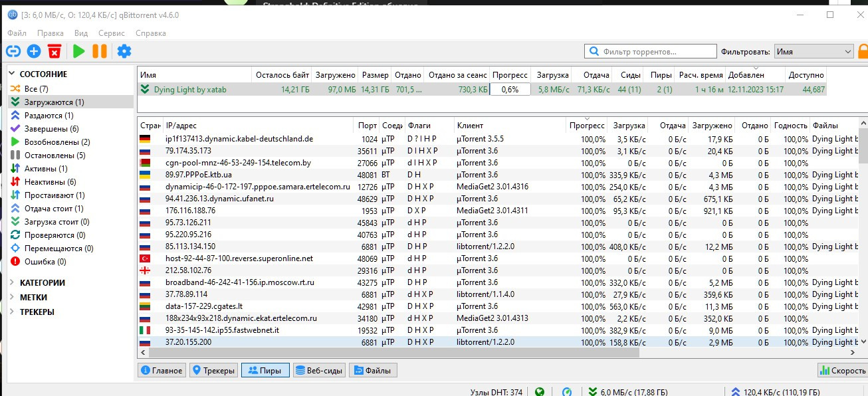Click the red delete torrent icon
Image resolution: width=868 pixels, height=396 pixels.
click(x=54, y=51)
